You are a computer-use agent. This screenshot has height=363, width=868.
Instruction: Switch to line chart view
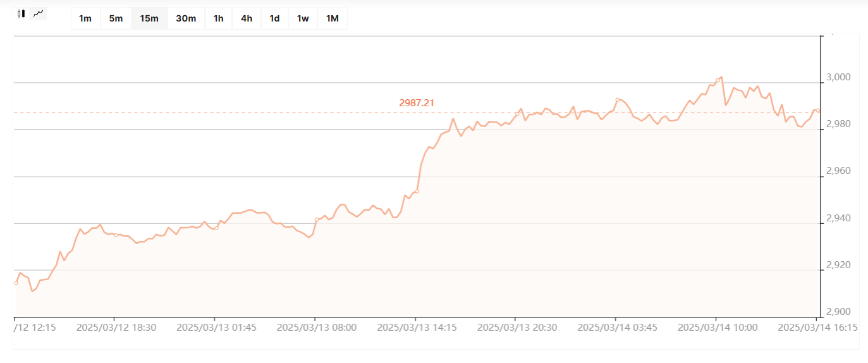click(39, 13)
